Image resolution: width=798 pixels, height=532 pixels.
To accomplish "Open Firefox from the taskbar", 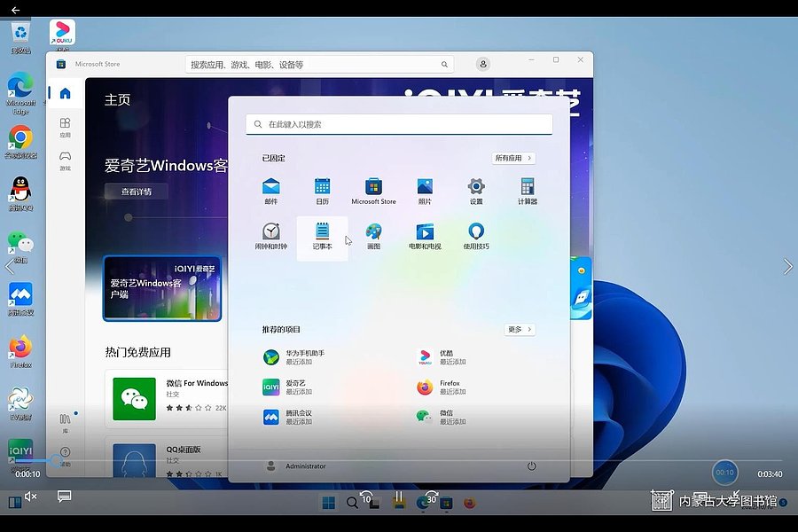I will pyautogui.click(x=470, y=503).
